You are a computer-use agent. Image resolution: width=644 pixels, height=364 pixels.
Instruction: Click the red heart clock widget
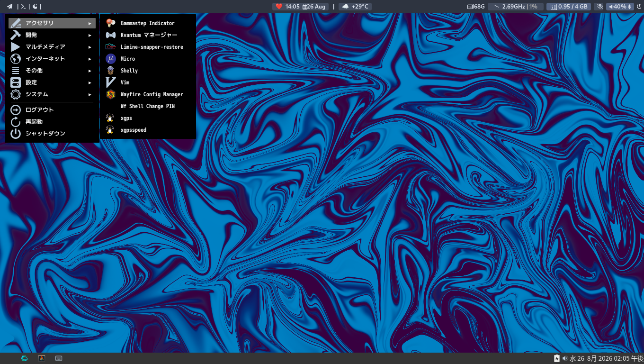click(287, 7)
